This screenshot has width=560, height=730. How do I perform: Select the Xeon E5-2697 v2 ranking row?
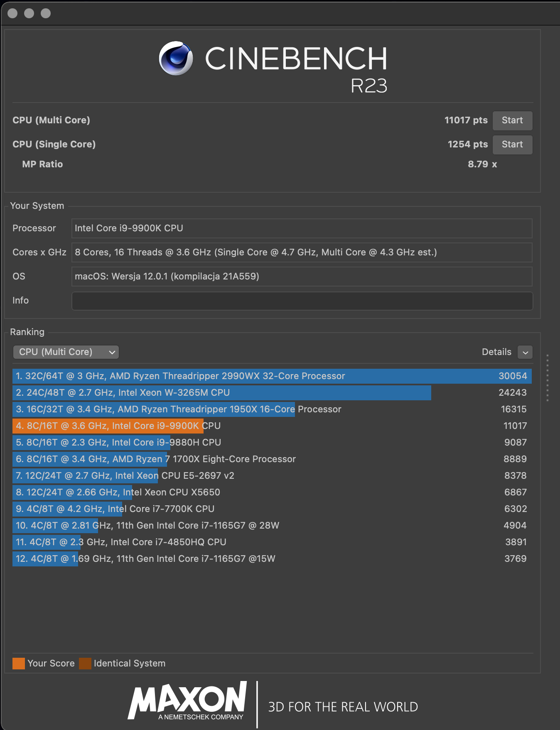coord(272,476)
